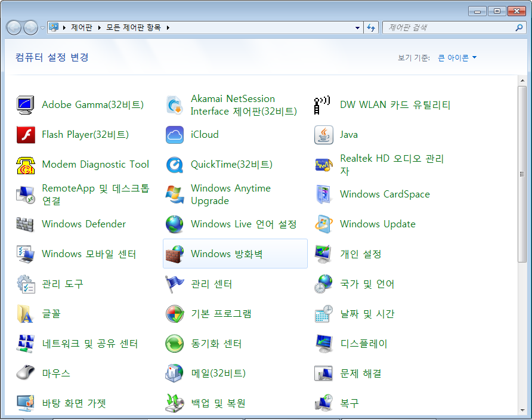Expand the arrow after 모든 제어판 항목
532x420 pixels.
coord(168,27)
